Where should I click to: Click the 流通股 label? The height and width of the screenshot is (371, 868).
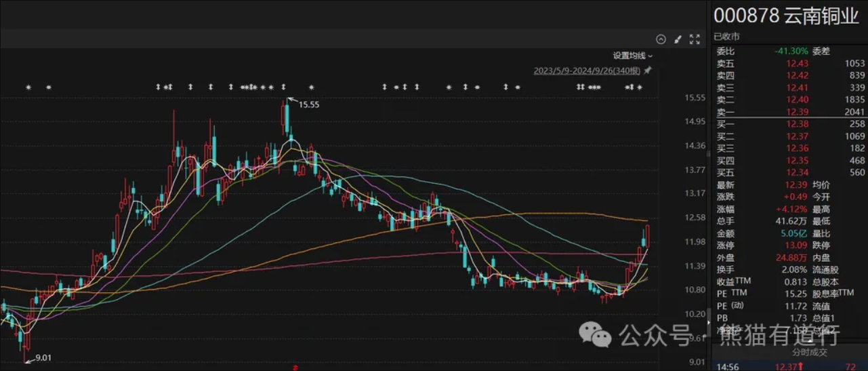(x=825, y=269)
